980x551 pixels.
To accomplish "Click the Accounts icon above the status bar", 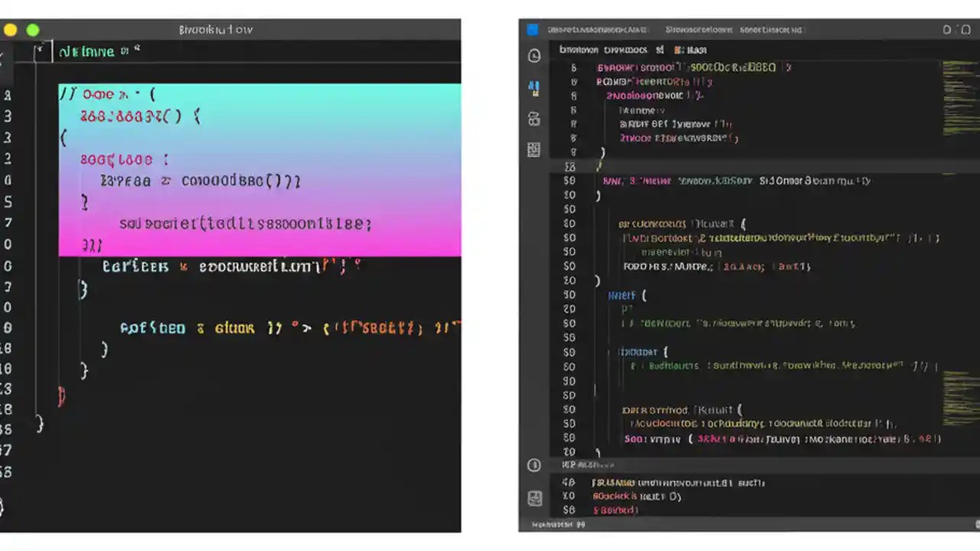I will point(534,465).
